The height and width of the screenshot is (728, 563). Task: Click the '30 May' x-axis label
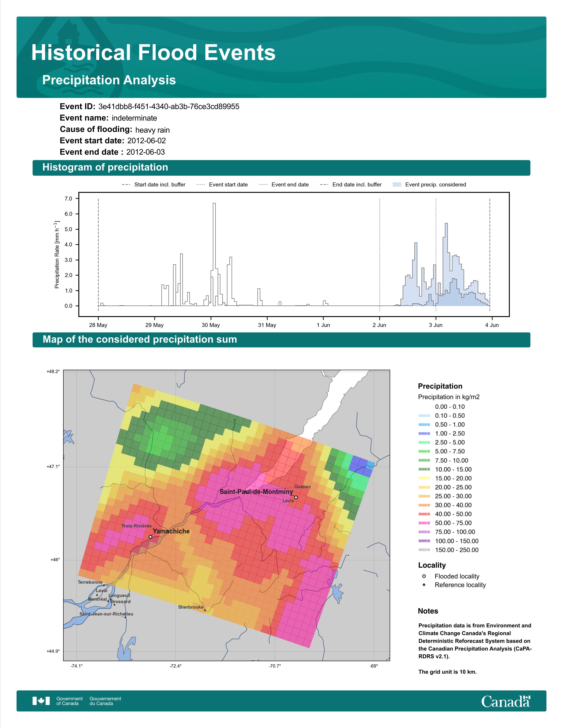211,325
